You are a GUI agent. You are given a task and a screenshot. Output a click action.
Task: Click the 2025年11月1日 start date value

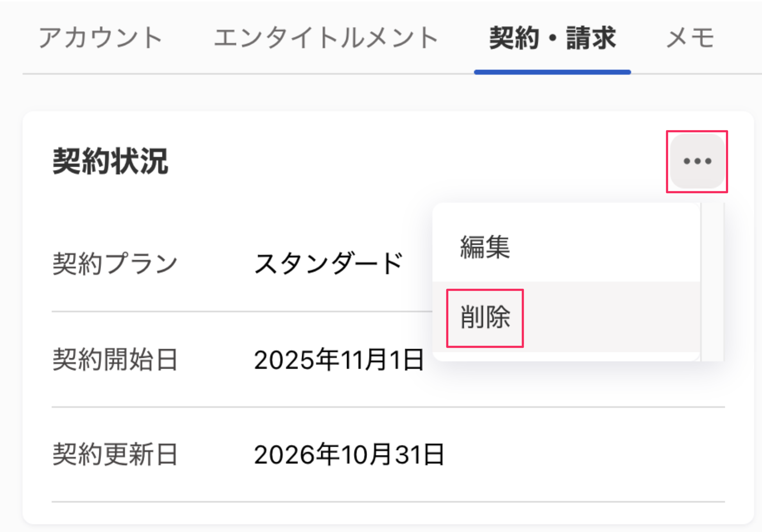[x=338, y=359]
